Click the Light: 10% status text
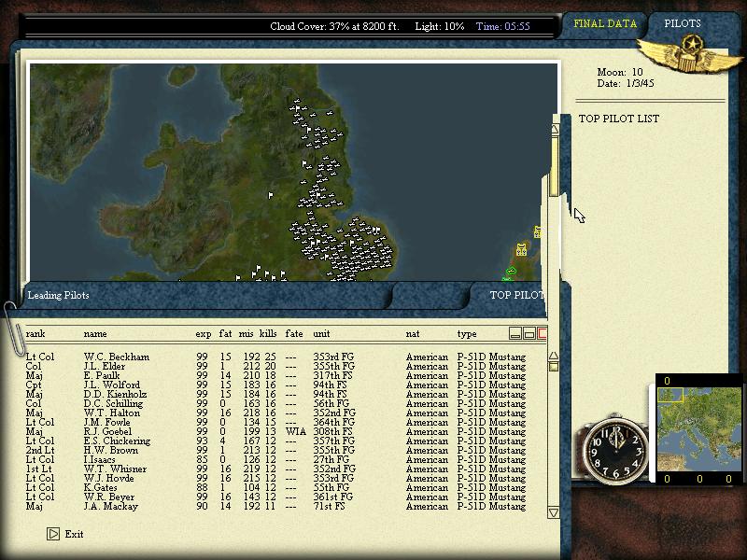 coord(440,26)
